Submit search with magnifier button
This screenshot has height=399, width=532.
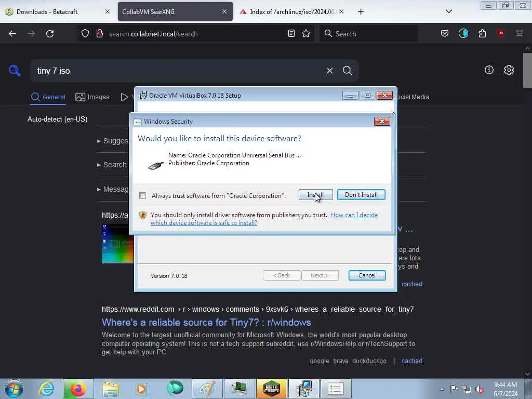tap(348, 71)
